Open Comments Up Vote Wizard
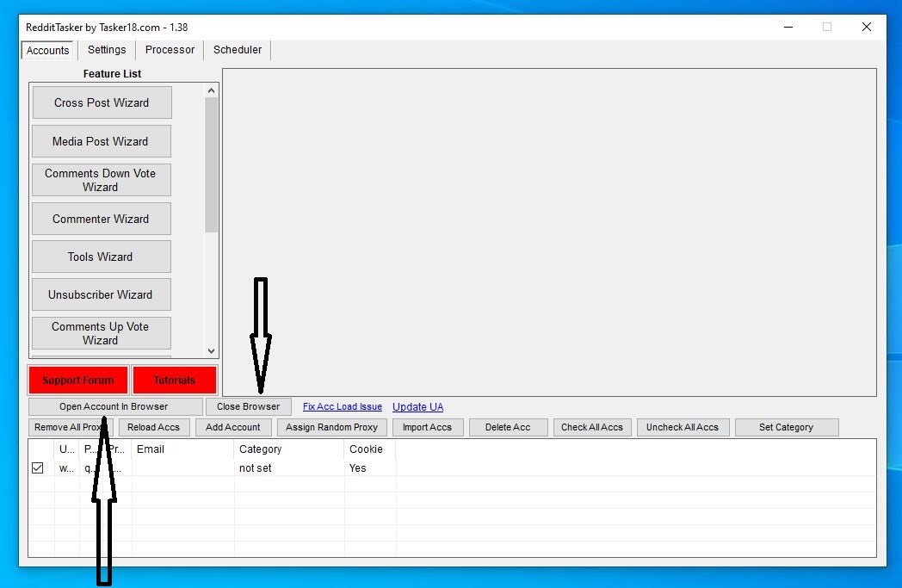The image size is (902, 588). coord(102,333)
